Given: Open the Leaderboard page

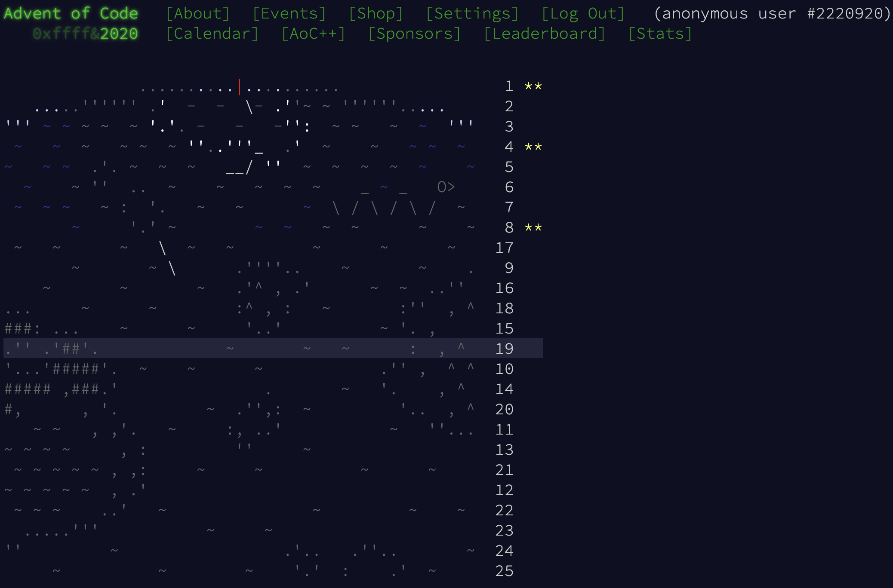Looking at the screenshot, I should [544, 34].
